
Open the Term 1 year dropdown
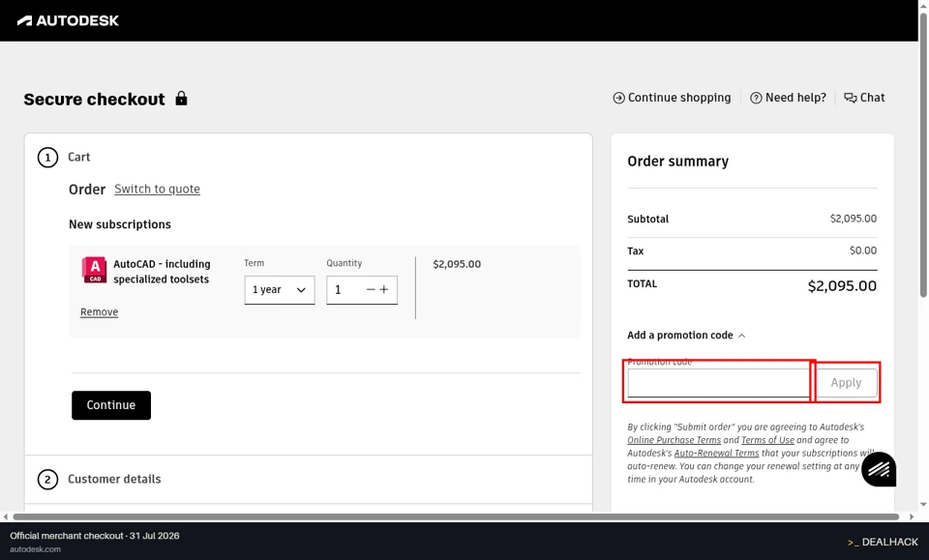[x=280, y=290]
